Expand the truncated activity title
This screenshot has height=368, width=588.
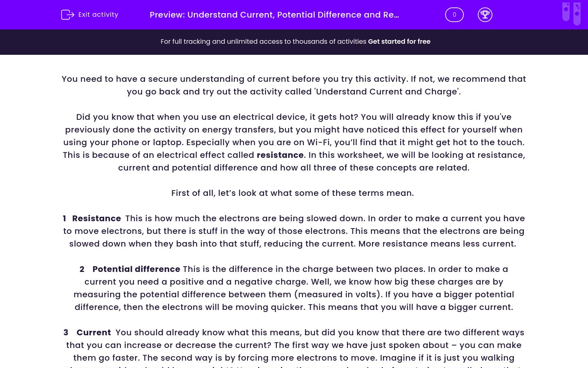tap(274, 15)
